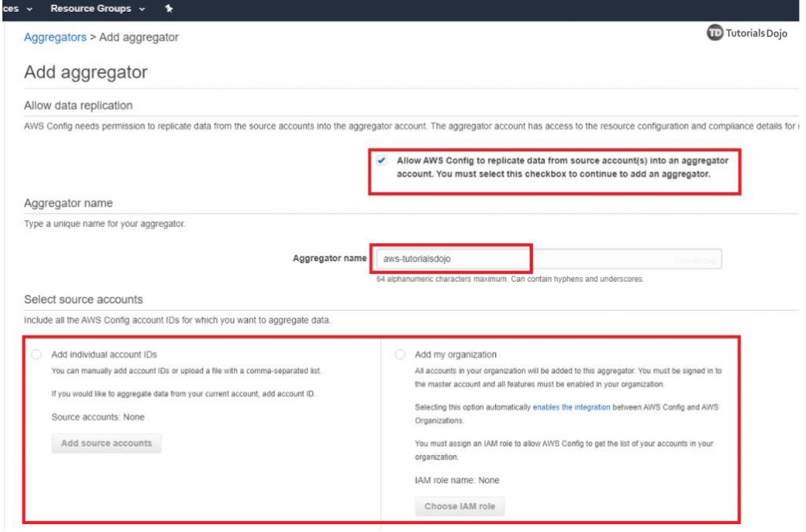Toggle the blue replicate-data checkbox checkmark
Viewport: 806px width, 532px height.
click(383, 161)
